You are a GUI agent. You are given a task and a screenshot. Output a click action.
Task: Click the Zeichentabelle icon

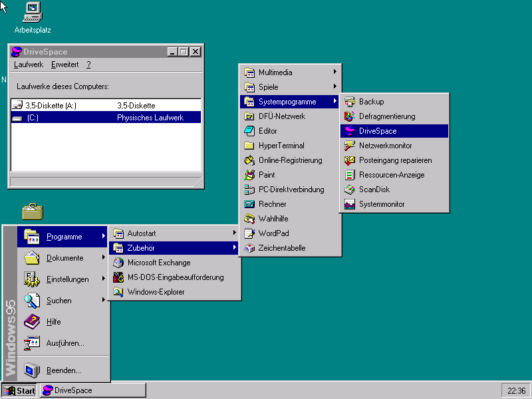(x=249, y=247)
